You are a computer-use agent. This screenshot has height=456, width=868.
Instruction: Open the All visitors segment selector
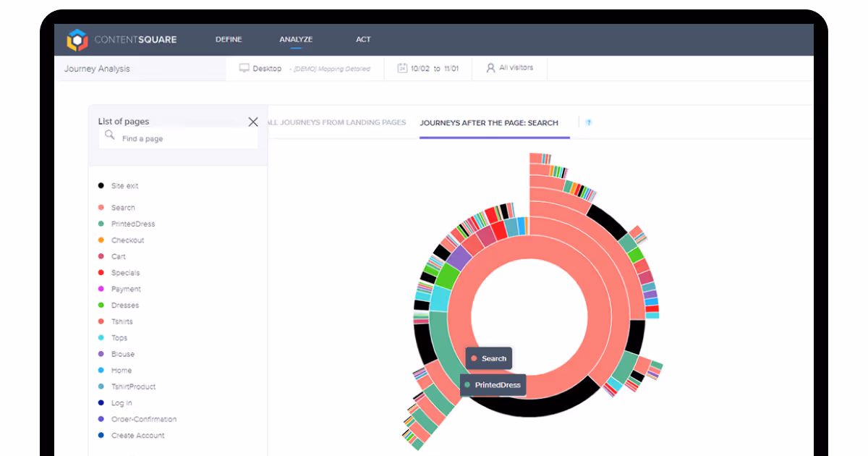(x=510, y=68)
